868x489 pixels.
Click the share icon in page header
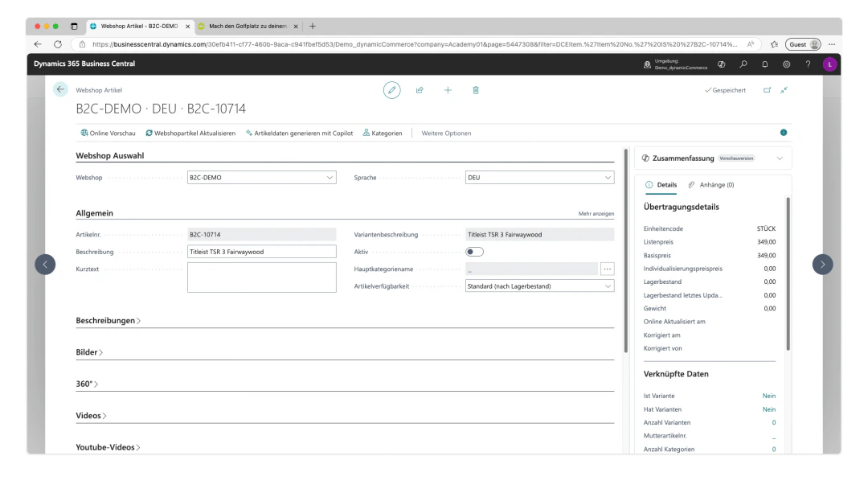tap(420, 90)
